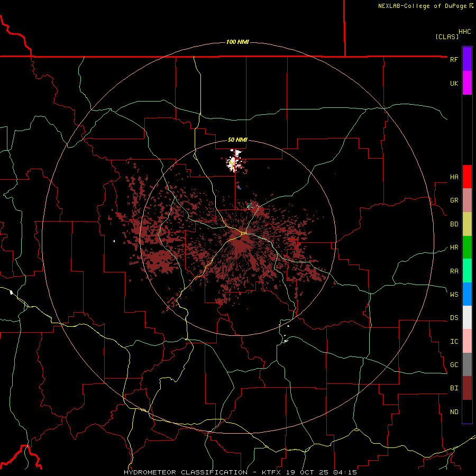Click the HHC product label
Screen dimensions: 476x476
click(465, 32)
